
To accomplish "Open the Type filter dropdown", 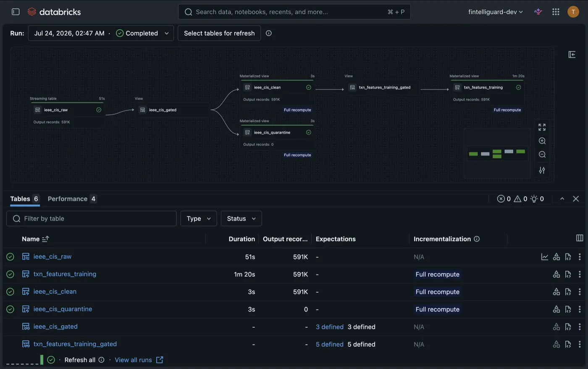I will coord(199,219).
